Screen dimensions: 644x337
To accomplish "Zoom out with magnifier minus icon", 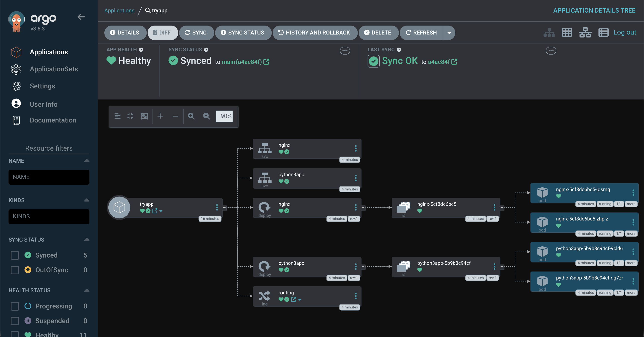I will (x=207, y=116).
